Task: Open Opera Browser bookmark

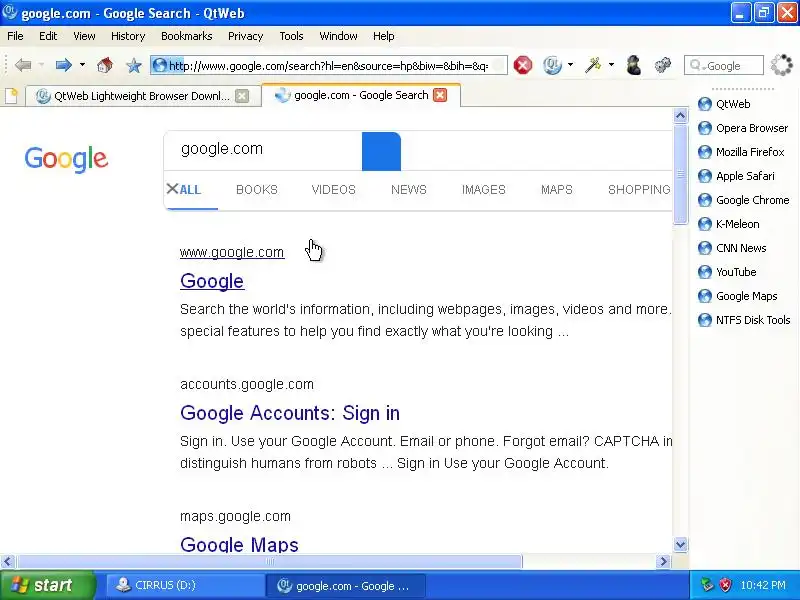Action: coord(743,128)
